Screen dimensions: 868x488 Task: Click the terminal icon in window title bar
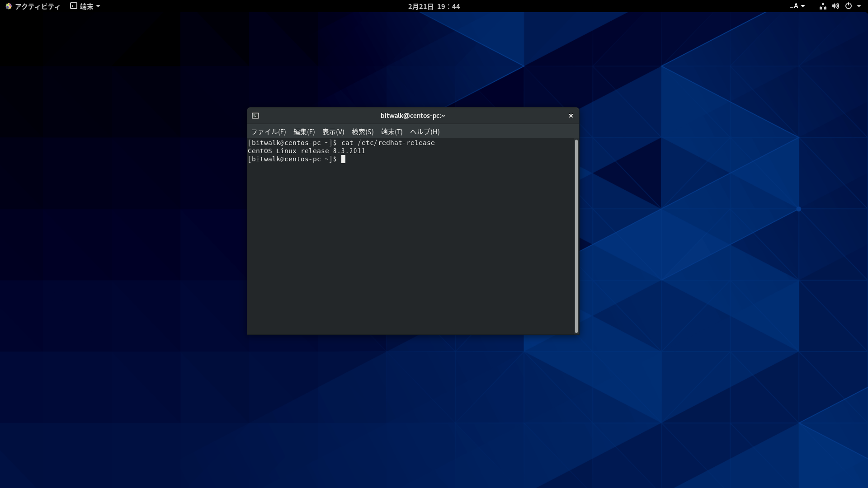pos(255,116)
